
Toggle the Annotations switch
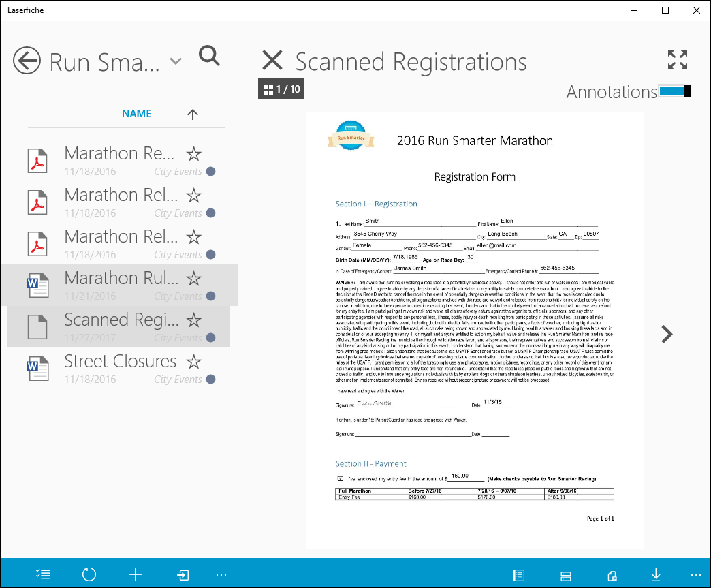675,91
